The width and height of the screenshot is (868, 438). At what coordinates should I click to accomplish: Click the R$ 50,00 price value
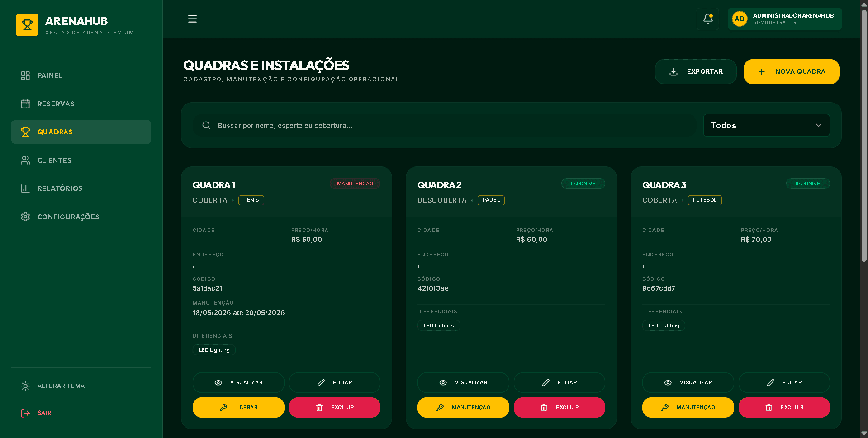point(307,240)
